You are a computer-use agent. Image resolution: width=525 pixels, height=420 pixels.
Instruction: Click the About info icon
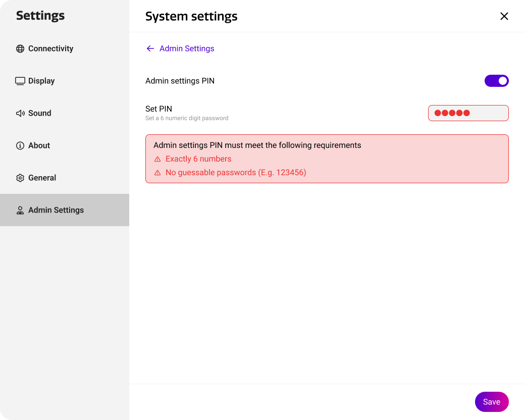pos(20,145)
